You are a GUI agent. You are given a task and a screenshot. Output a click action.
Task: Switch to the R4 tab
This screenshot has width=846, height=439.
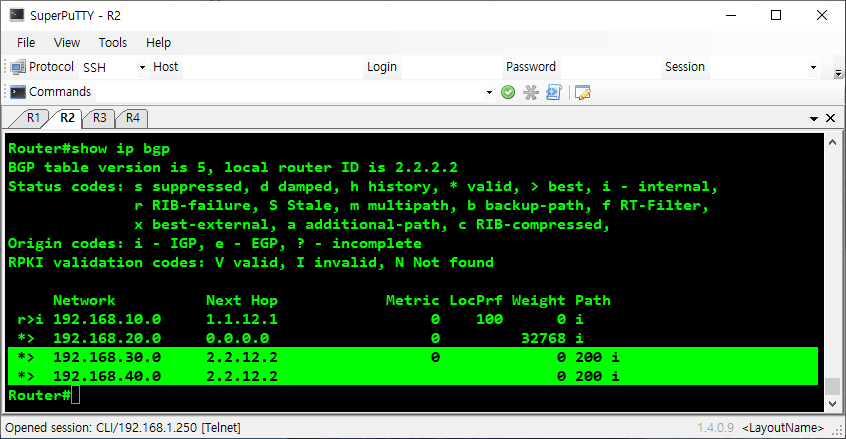(x=132, y=118)
